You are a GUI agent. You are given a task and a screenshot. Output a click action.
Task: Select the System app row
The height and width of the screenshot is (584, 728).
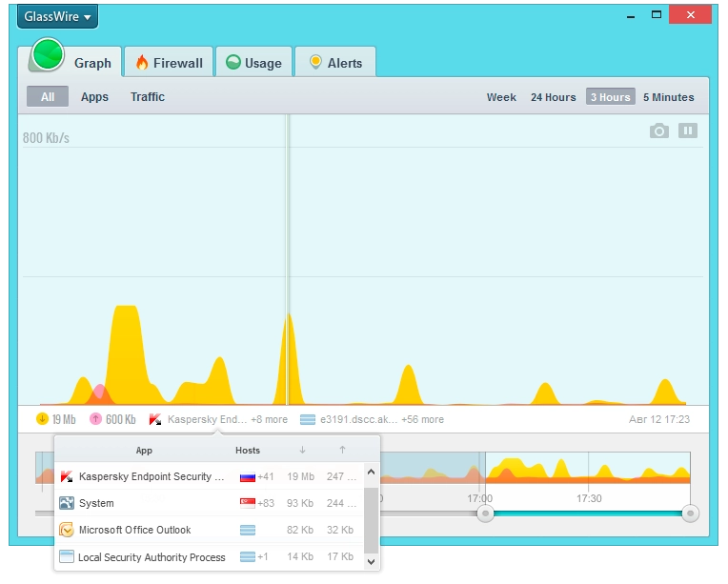pyautogui.click(x=210, y=503)
